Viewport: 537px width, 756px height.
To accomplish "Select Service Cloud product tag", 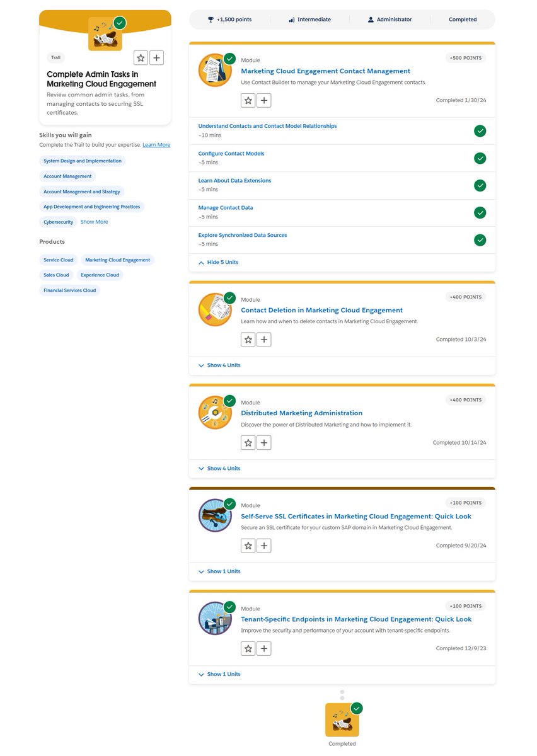I will coord(59,260).
